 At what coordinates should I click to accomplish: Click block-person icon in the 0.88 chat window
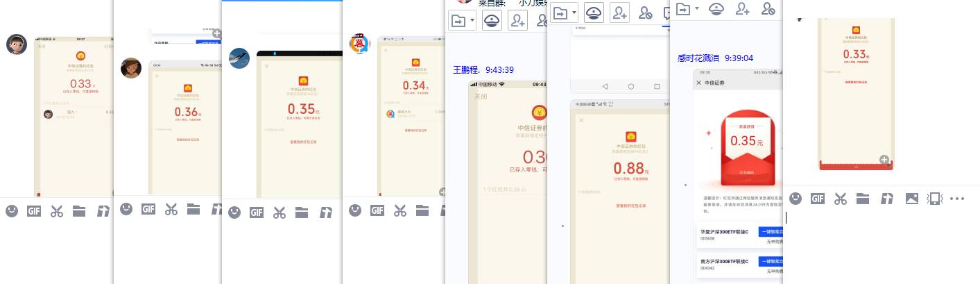pos(646,12)
